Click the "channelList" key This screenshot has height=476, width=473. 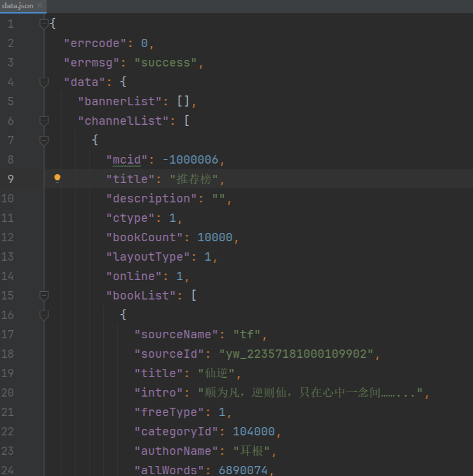pos(124,121)
